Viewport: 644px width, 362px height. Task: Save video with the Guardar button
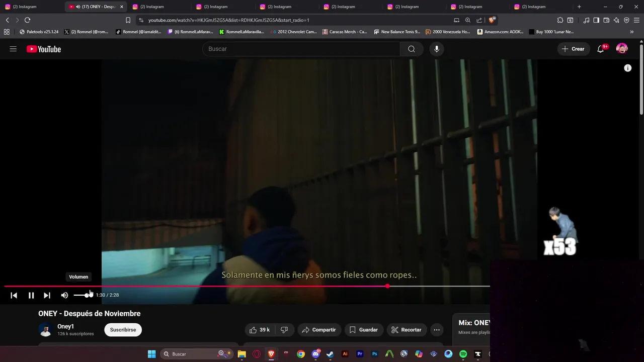pyautogui.click(x=364, y=330)
